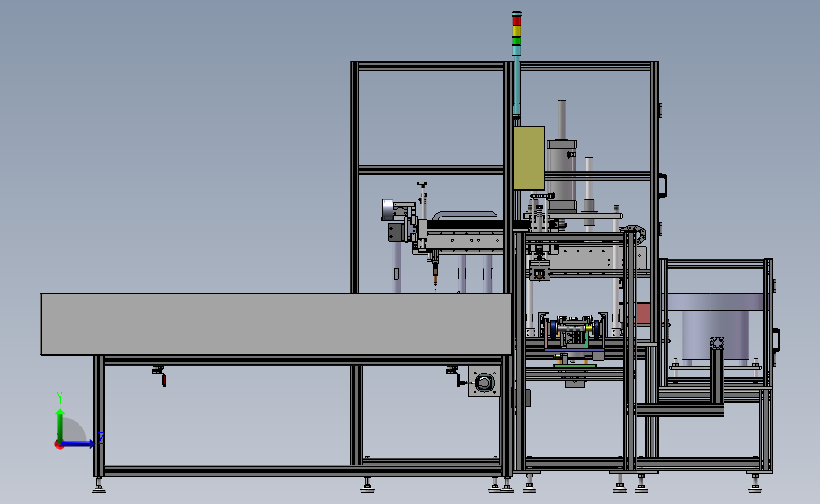
Task: Select the yellow electrical box on the frame
Action: (x=529, y=157)
